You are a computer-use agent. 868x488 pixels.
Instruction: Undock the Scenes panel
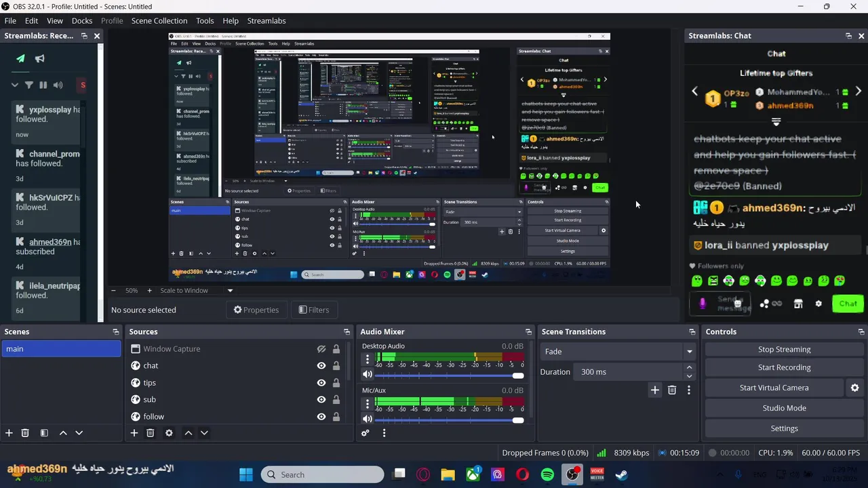tap(115, 331)
